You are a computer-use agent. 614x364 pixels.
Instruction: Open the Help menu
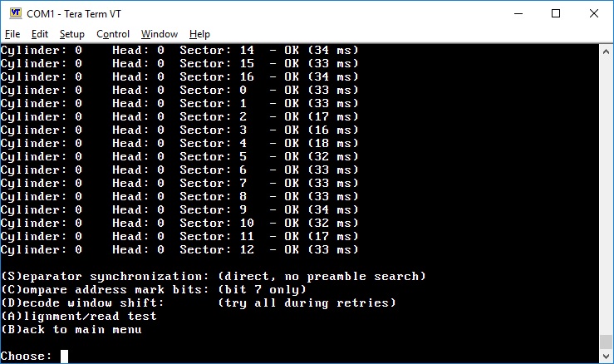199,34
